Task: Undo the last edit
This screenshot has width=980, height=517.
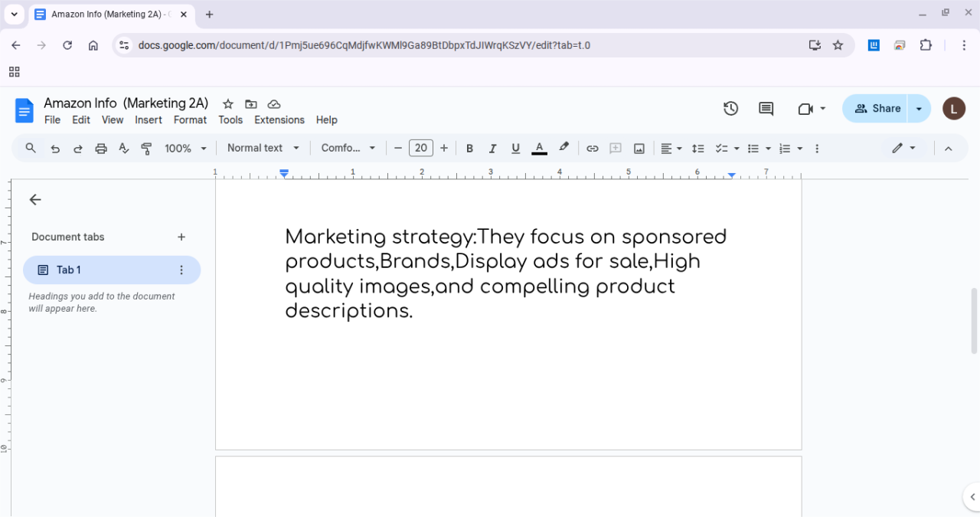Action: point(55,149)
